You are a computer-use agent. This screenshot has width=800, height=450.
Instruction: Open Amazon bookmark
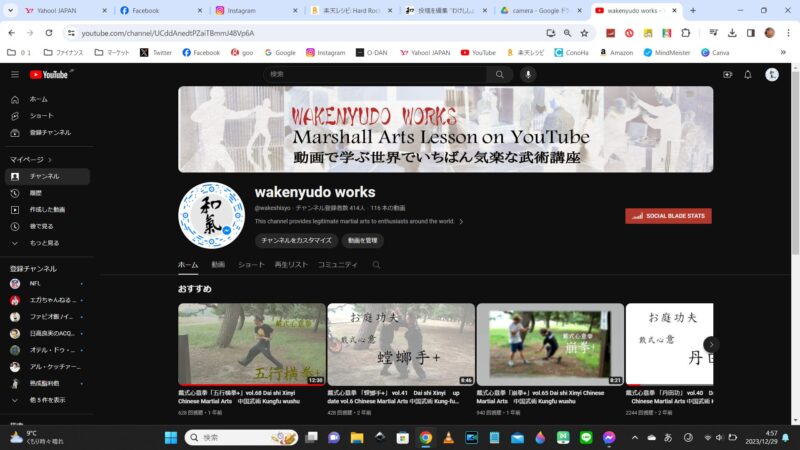point(616,53)
